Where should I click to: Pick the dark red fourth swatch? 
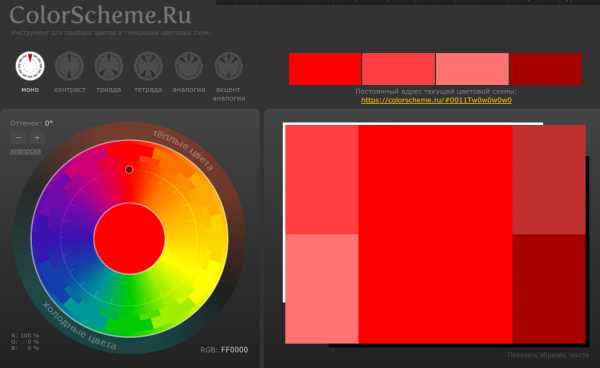coord(546,69)
